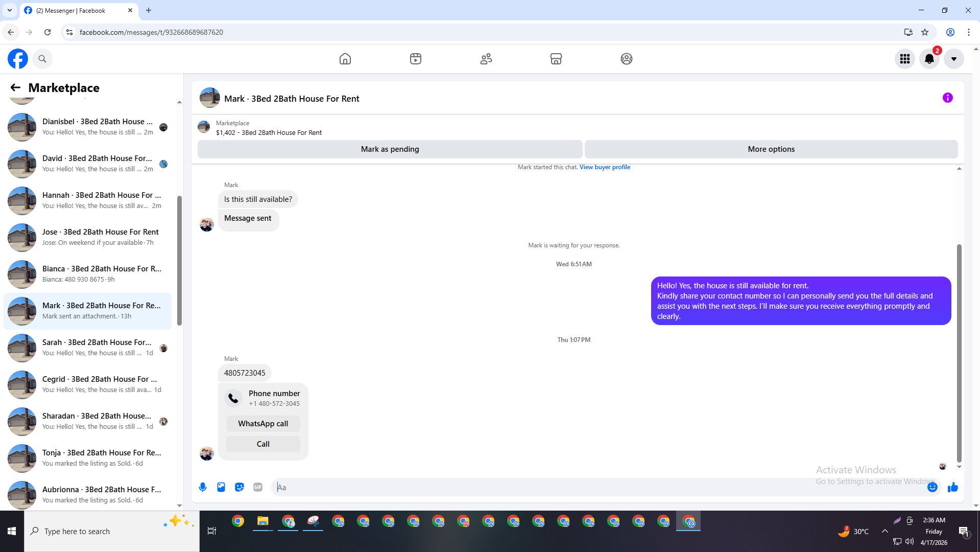Bookmark this tab with star icon
This screenshot has height=552, width=980.
tap(925, 32)
